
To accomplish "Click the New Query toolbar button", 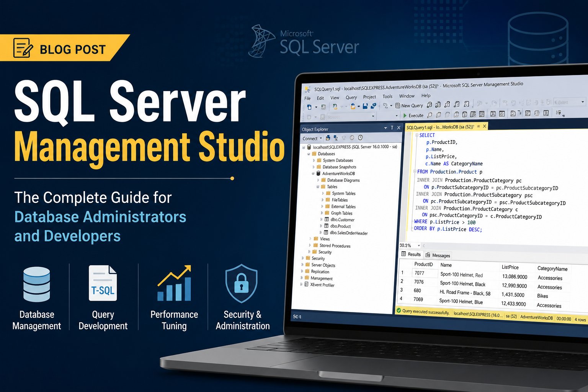I will [x=409, y=105].
